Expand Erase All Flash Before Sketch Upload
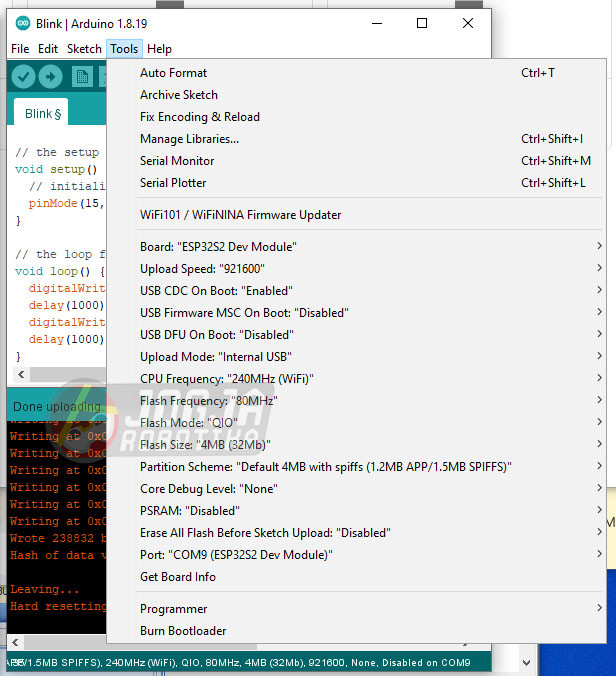This screenshot has height=676, width=616. 356,532
